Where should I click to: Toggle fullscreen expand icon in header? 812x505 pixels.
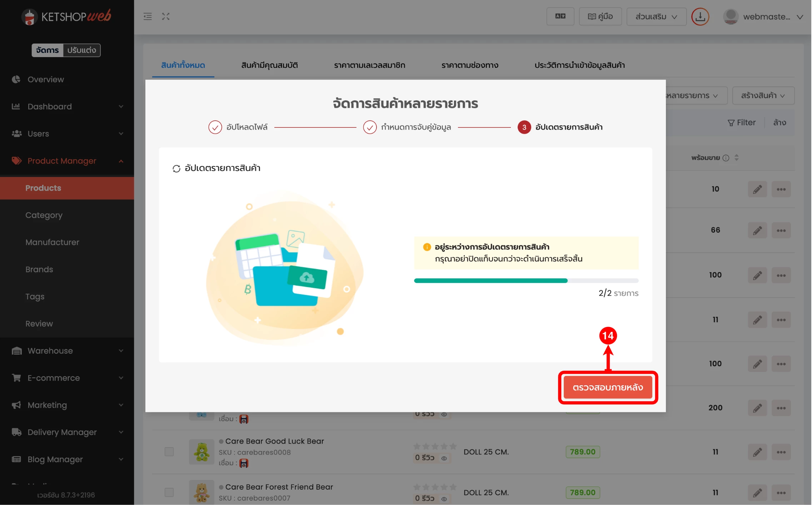point(166,16)
